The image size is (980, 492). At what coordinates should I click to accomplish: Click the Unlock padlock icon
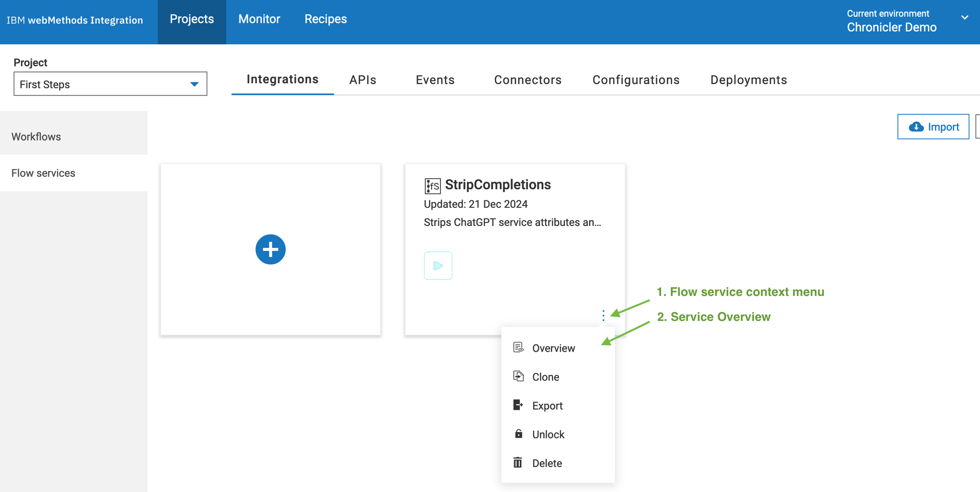pos(518,434)
